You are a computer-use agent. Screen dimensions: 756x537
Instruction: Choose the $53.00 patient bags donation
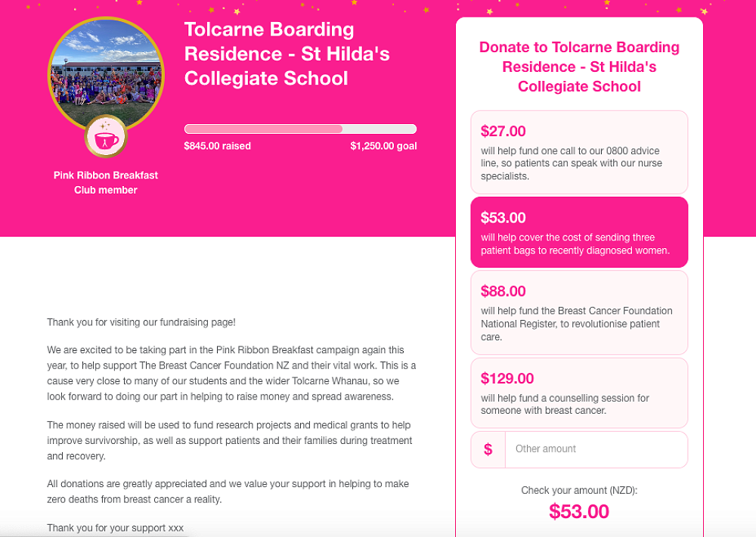579,232
